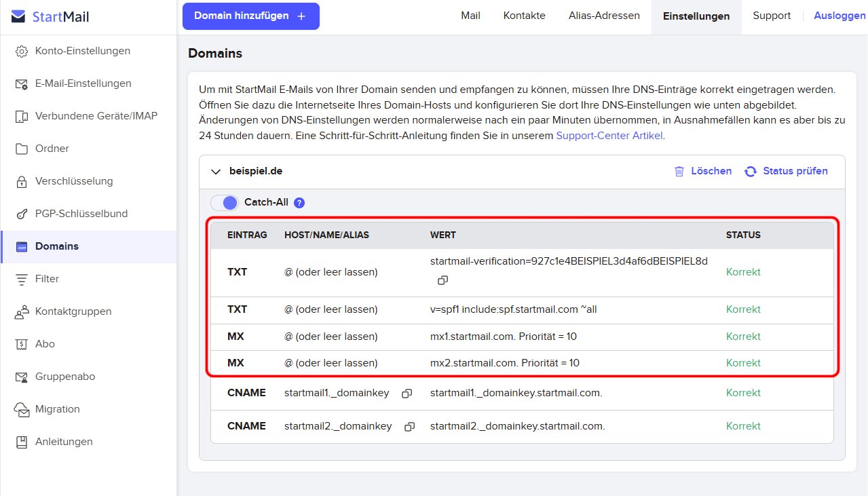Screen dimensions: 868x496
Task: Click the refresh icon beside Status prüfen
Action: 751,171
